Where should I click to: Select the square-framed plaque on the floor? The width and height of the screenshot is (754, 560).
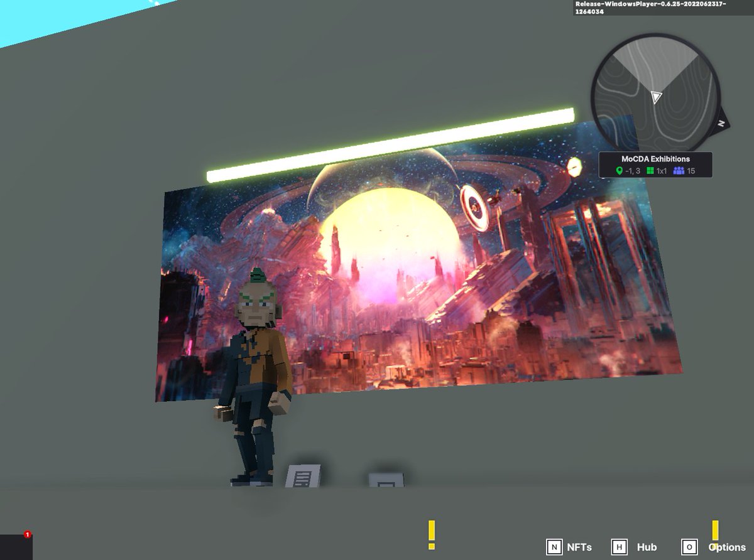[x=386, y=480]
